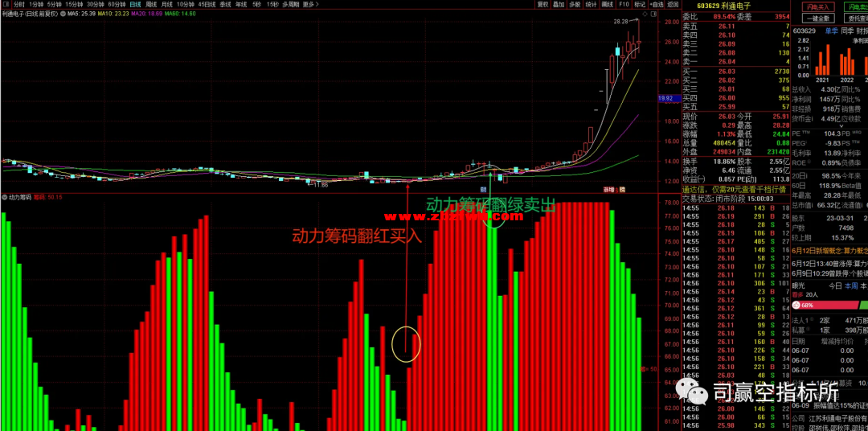Select the 画线 drawing tool
Viewport: 868px width, 431px height.
tap(607, 4)
